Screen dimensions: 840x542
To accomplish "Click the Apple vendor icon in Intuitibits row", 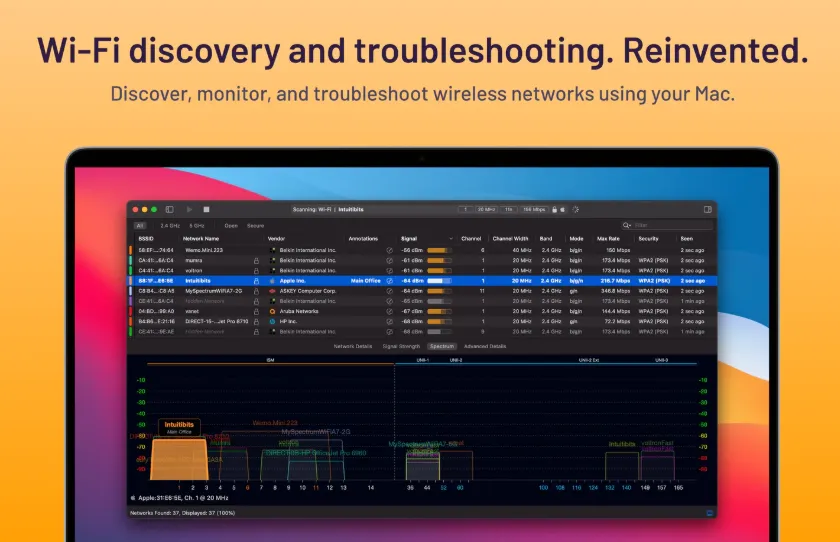I will [x=272, y=281].
